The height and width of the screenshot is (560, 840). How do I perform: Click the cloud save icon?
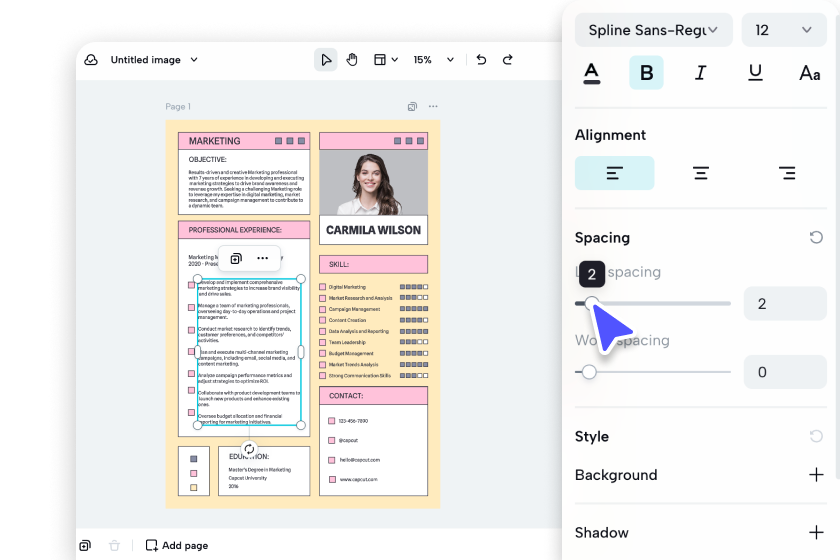(91, 59)
